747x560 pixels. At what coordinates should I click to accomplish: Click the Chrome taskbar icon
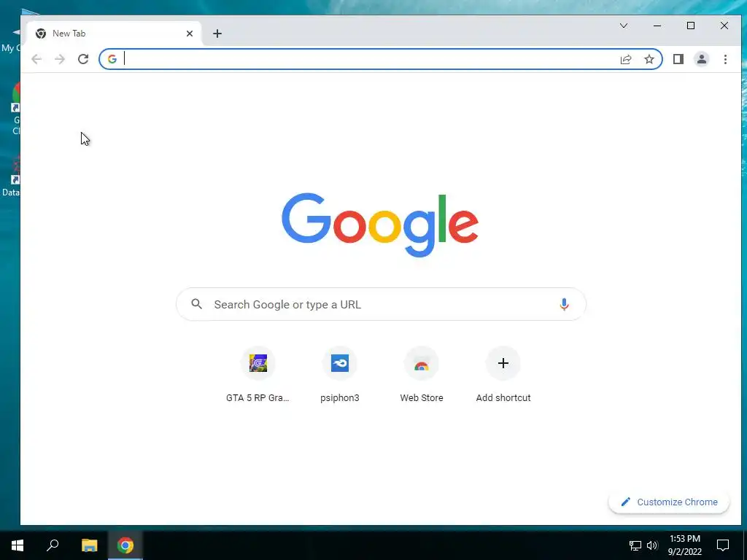[x=125, y=545]
